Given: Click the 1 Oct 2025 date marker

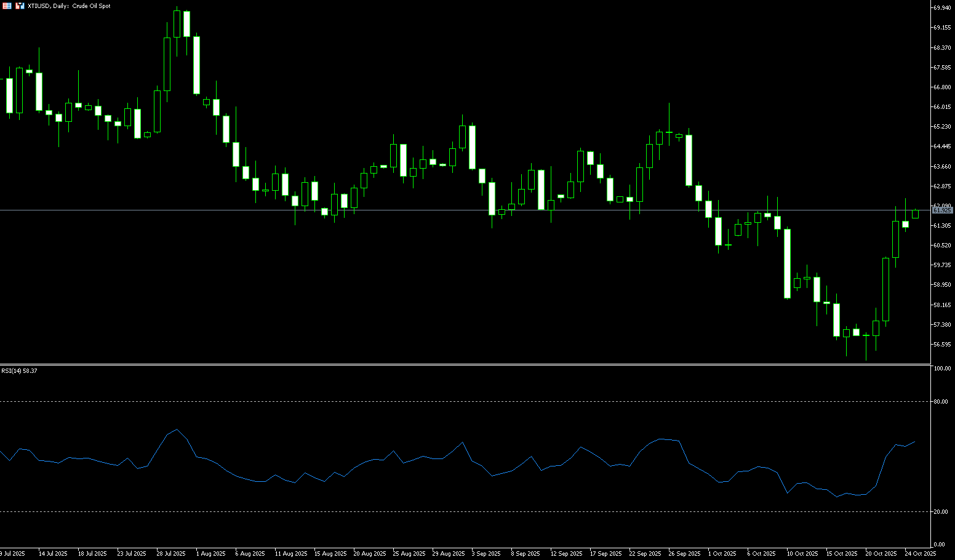Looking at the screenshot, I should pyautogui.click(x=722, y=554).
